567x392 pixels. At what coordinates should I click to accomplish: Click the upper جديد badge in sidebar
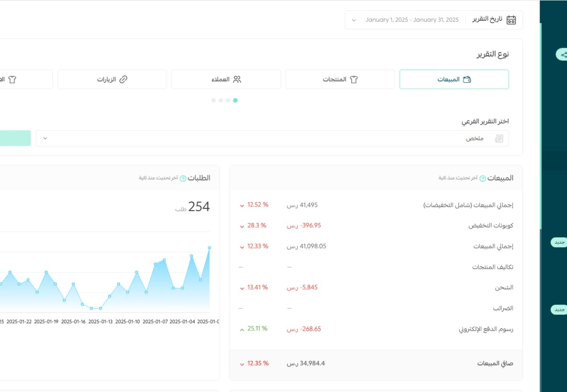click(x=558, y=242)
